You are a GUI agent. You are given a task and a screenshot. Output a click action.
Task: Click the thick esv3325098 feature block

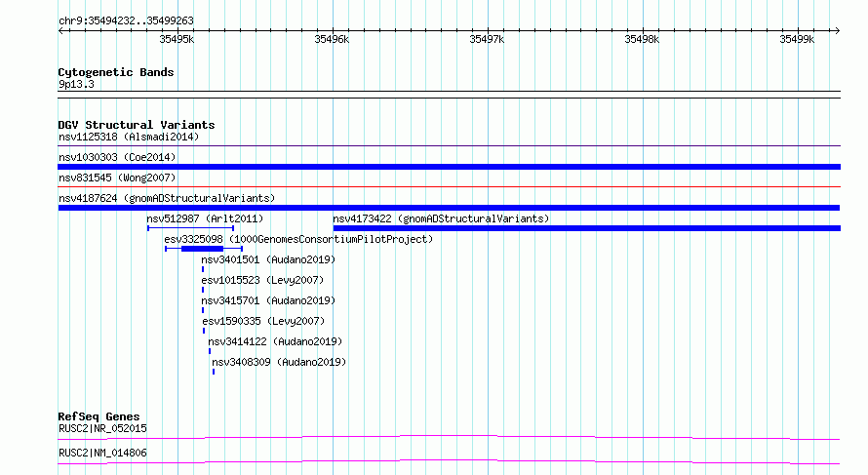pos(202,249)
